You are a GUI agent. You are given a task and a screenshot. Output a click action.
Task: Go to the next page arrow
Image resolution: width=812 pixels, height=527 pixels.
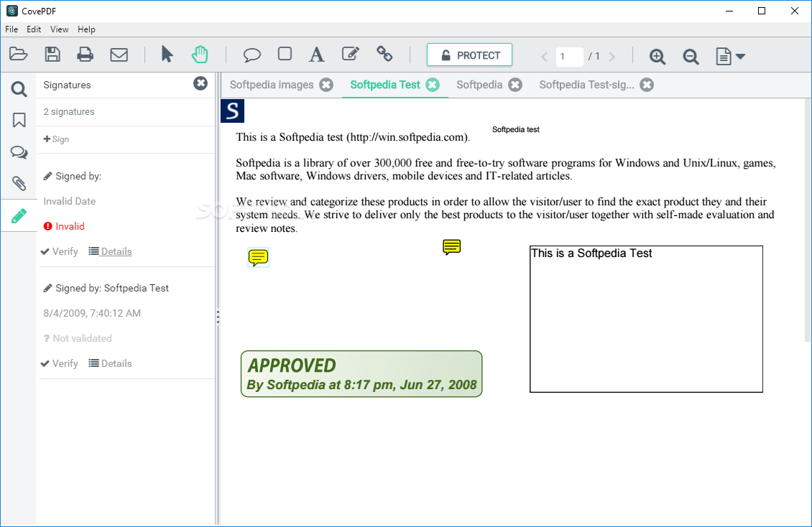(x=612, y=57)
